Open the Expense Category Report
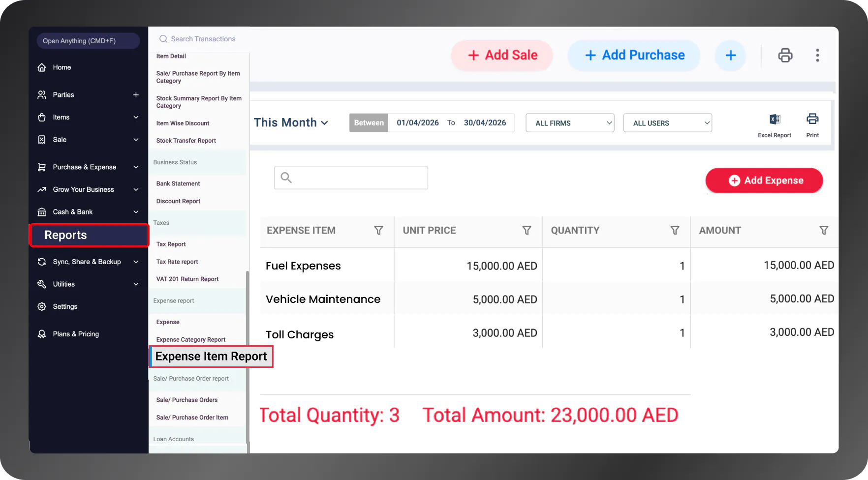This screenshot has width=868, height=480. 191,339
